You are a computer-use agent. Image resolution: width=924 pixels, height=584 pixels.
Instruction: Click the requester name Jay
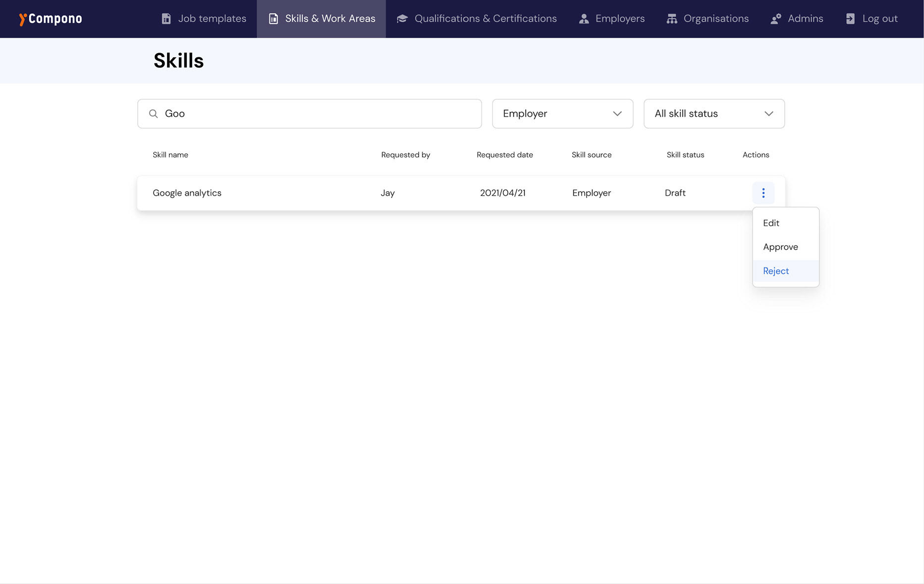coord(387,193)
